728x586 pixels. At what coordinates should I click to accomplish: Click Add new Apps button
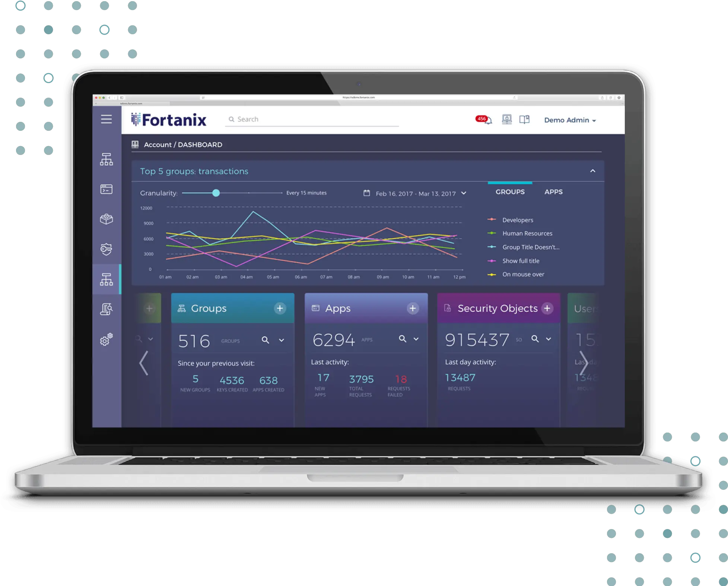[x=413, y=308]
